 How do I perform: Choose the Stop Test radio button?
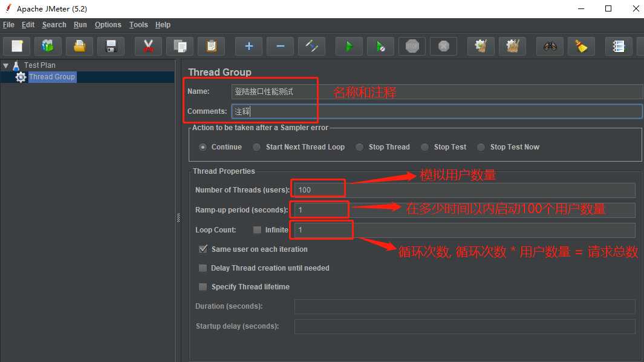tap(424, 147)
